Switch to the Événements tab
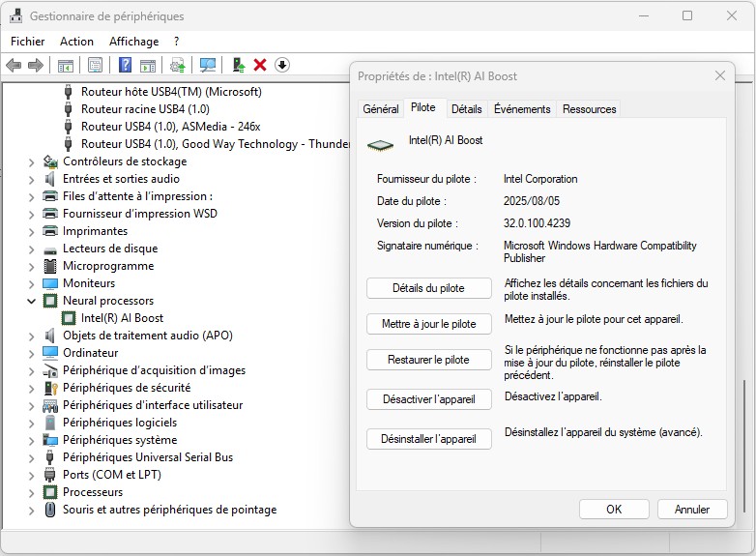The image size is (756, 556). (522, 109)
